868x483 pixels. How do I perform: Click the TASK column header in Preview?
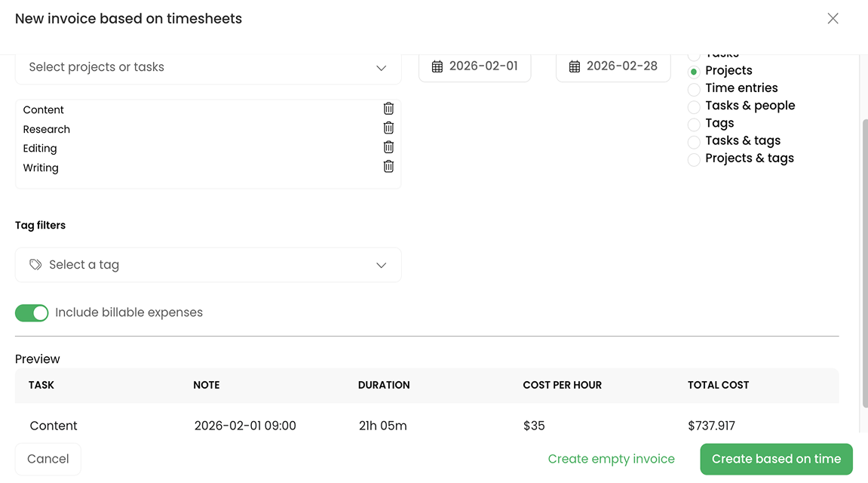(41, 385)
